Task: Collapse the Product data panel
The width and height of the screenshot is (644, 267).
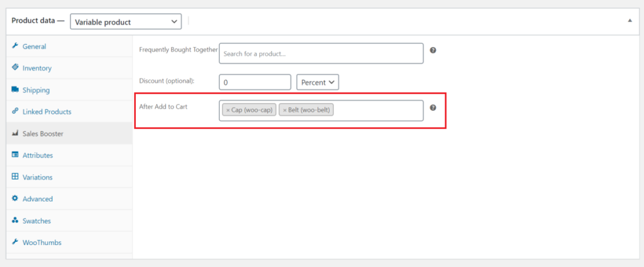Action: tap(630, 20)
